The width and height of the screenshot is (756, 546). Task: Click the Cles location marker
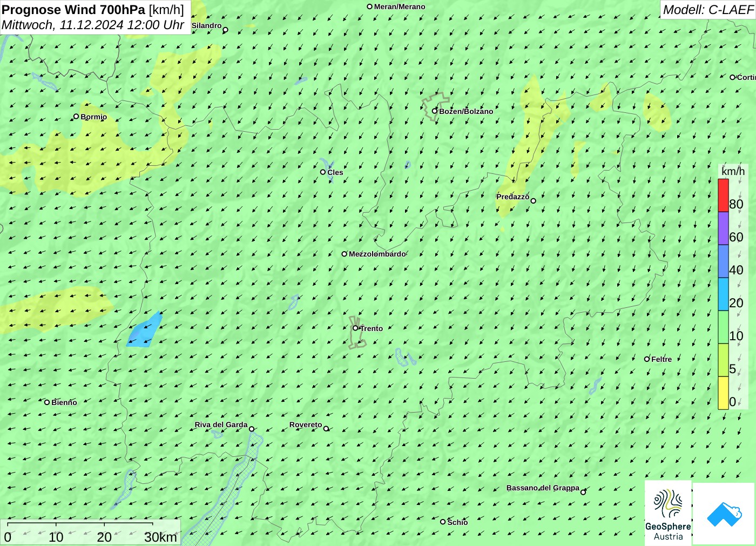coord(323,172)
